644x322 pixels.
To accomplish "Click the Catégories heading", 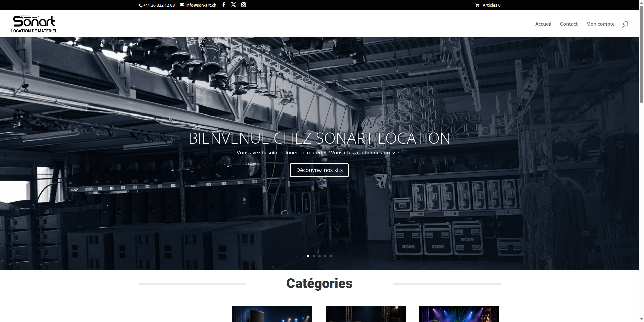I will click(x=319, y=283).
